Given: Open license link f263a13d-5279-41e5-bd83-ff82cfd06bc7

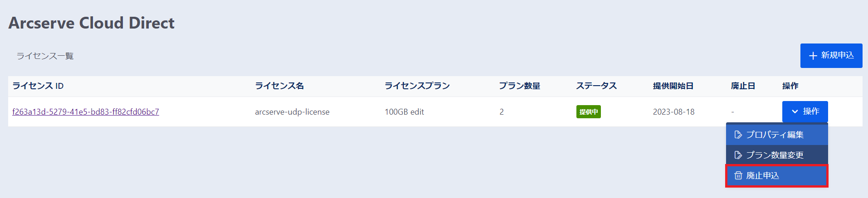Looking at the screenshot, I should (x=86, y=112).
